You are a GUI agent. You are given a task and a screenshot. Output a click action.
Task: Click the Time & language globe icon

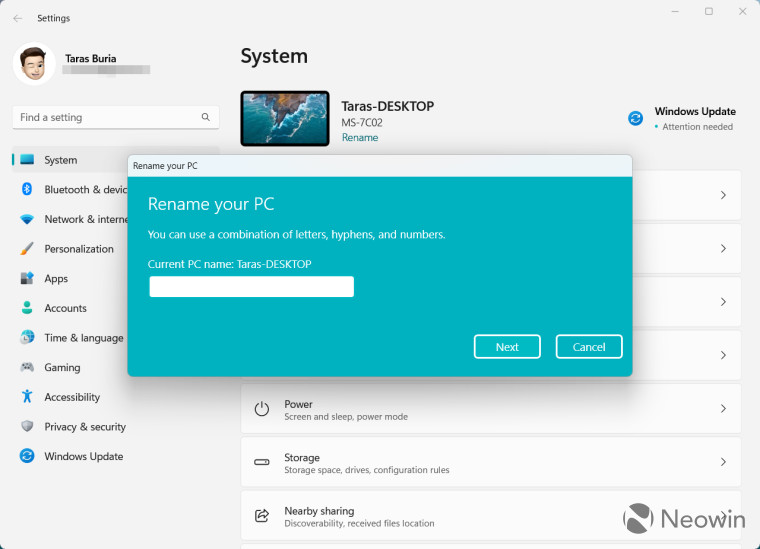27,337
